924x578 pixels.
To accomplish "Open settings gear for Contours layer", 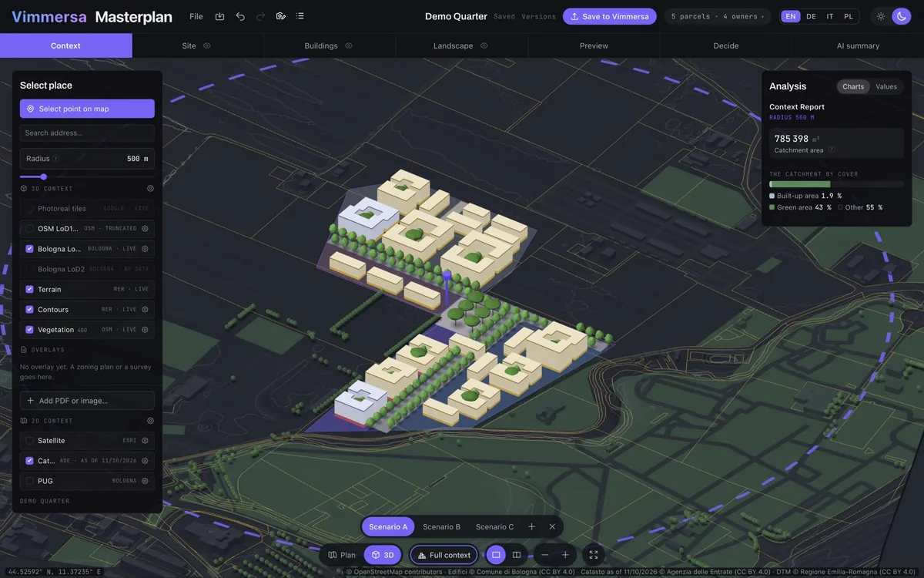I will point(145,309).
